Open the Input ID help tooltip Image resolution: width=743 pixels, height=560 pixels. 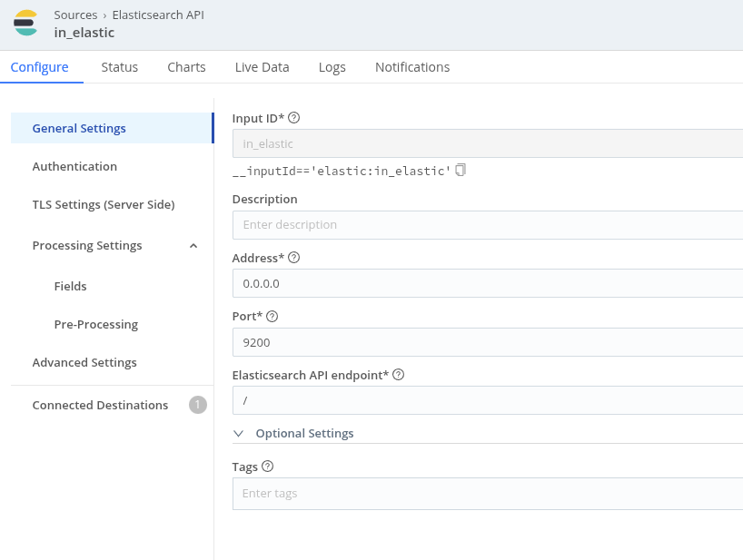pos(295,118)
